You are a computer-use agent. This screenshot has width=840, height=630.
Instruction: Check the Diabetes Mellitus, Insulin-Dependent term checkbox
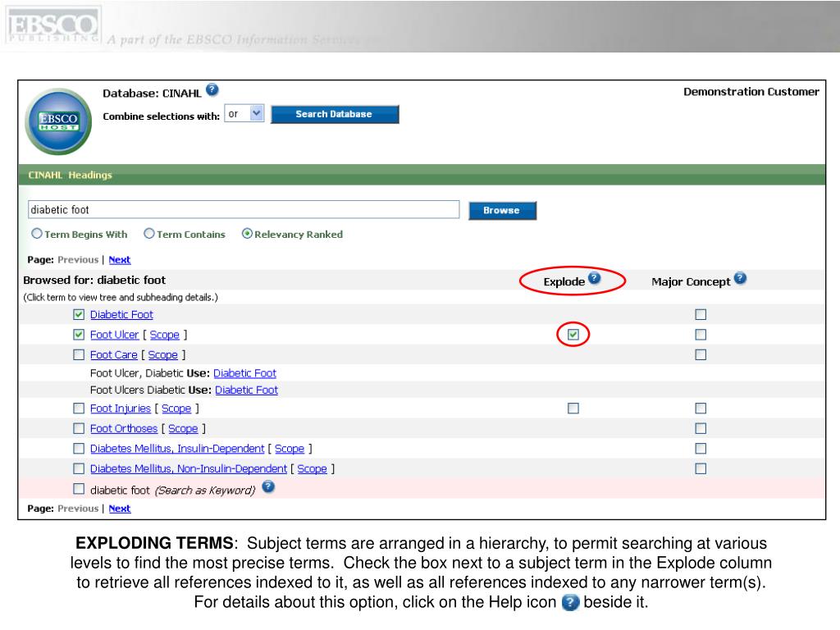[79, 449]
